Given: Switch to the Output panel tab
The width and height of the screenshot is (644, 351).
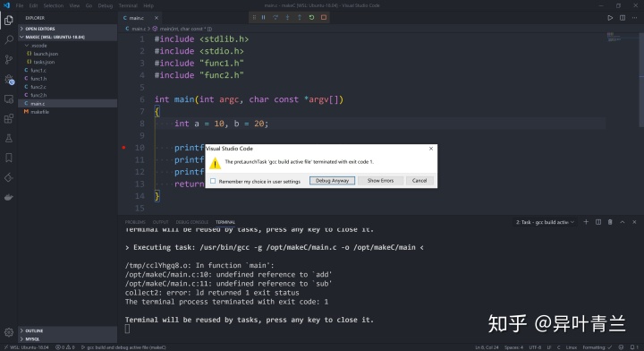Looking at the screenshot, I should (x=161, y=222).
